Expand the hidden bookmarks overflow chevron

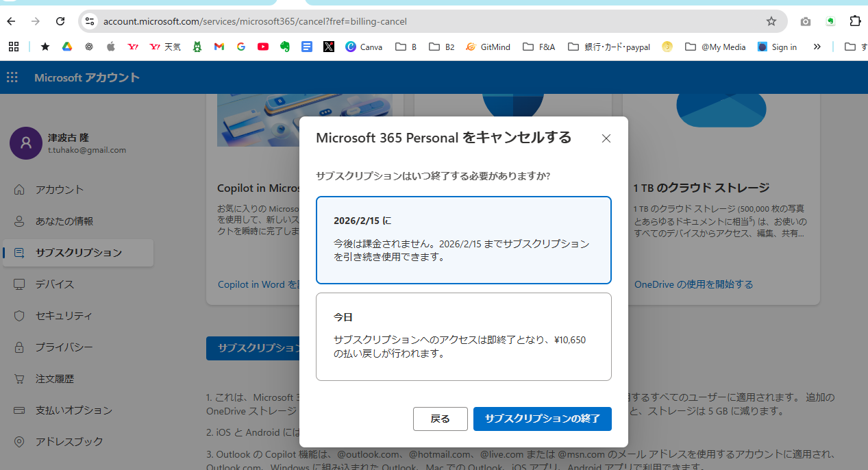[817, 47]
